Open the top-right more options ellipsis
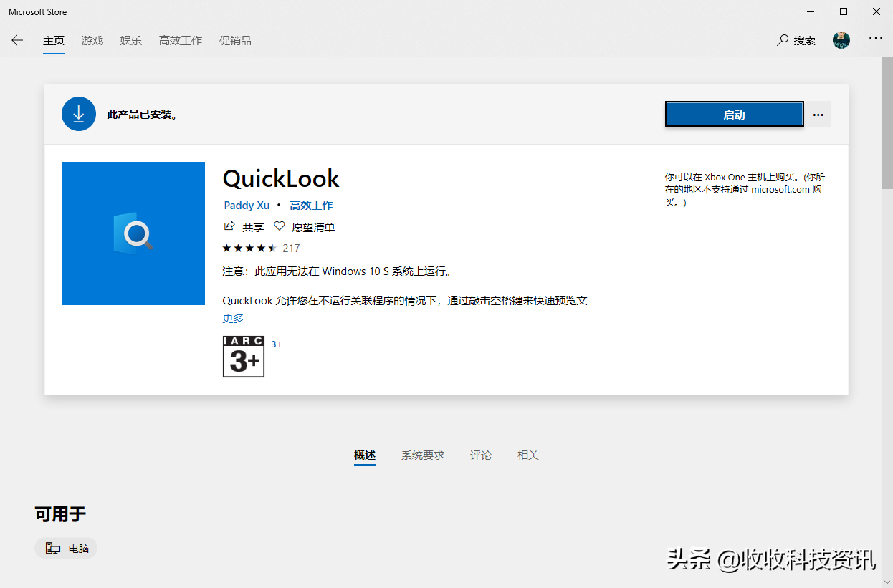The image size is (893, 588). pos(876,38)
